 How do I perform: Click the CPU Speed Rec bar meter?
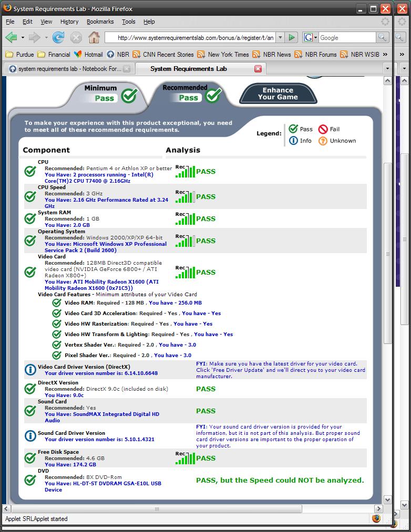(x=185, y=196)
